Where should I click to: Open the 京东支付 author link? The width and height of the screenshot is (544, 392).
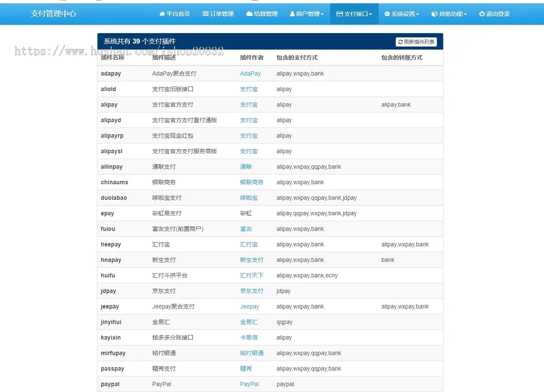click(x=252, y=291)
